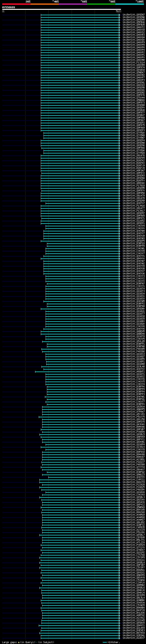146x644 pixels.
Task: Click the 'Large gaps' legend text at bottom
Action: [x=10, y=642]
